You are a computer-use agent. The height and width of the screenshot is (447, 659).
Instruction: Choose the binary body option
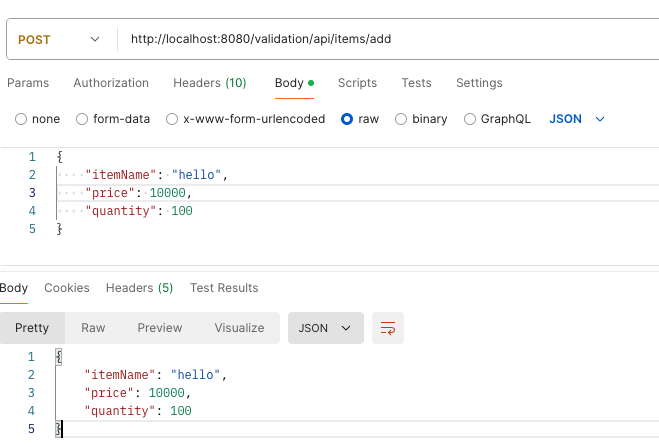click(x=401, y=119)
